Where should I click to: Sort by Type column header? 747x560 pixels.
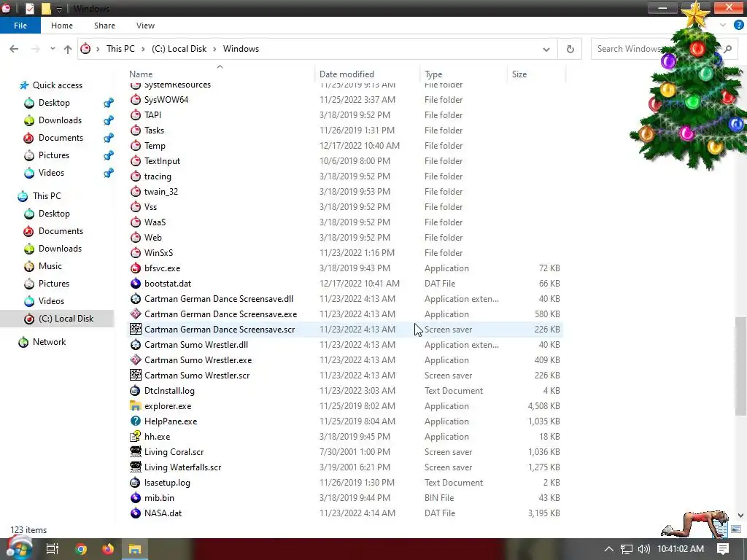tap(433, 74)
